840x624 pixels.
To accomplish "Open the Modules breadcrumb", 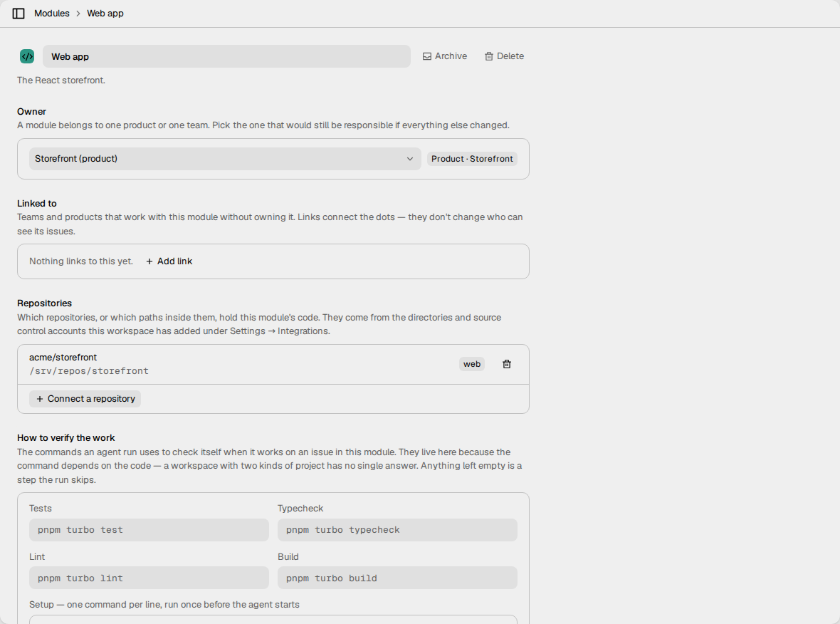I will 52,14.
